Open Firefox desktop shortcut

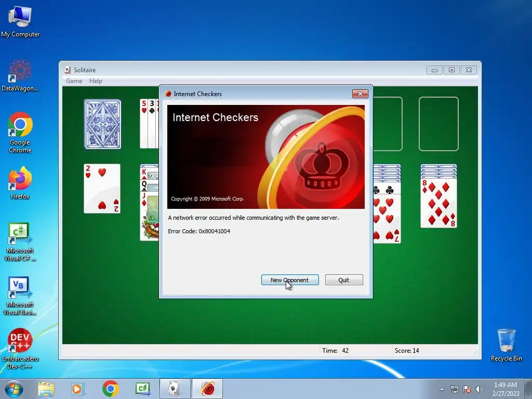pyautogui.click(x=20, y=183)
